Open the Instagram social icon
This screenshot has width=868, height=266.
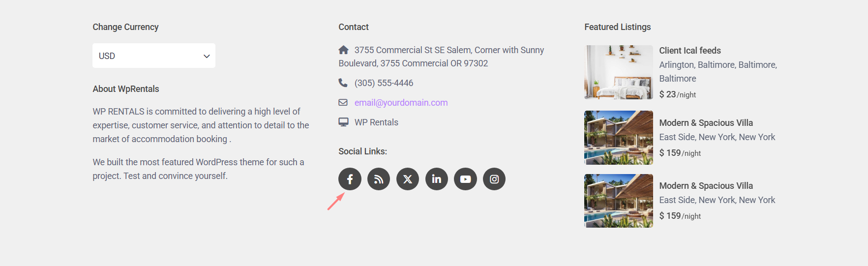pyautogui.click(x=494, y=179)
